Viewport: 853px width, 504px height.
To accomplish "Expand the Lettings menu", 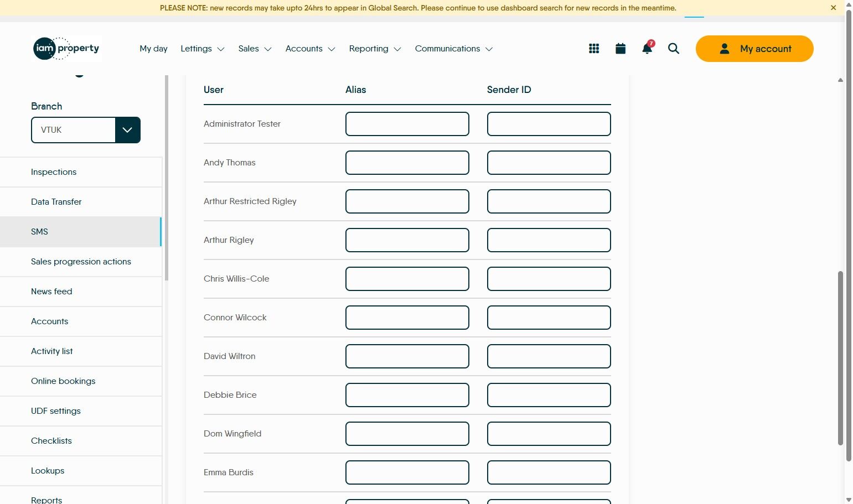I will click(x=203, y=49).
